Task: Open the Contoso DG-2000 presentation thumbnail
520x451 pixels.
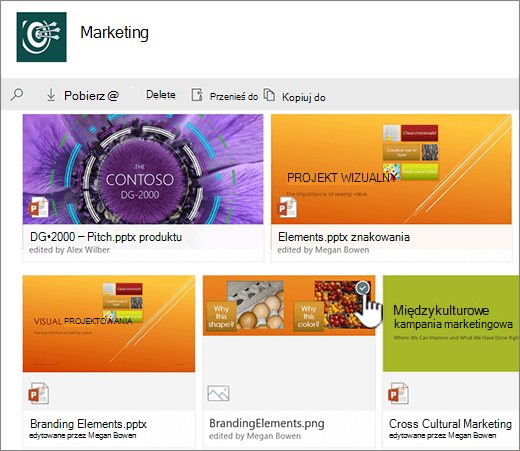Action: tap(143, 169)
